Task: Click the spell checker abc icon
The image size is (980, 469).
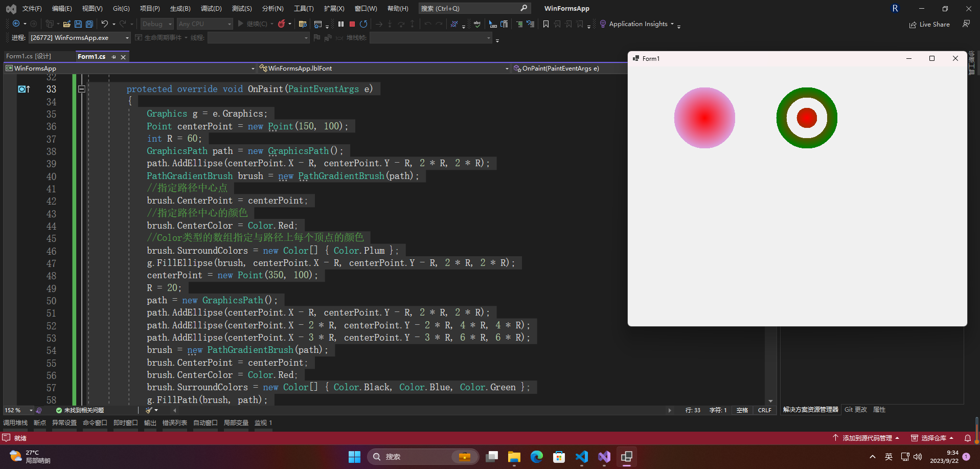Action: [x=477, y=24]
